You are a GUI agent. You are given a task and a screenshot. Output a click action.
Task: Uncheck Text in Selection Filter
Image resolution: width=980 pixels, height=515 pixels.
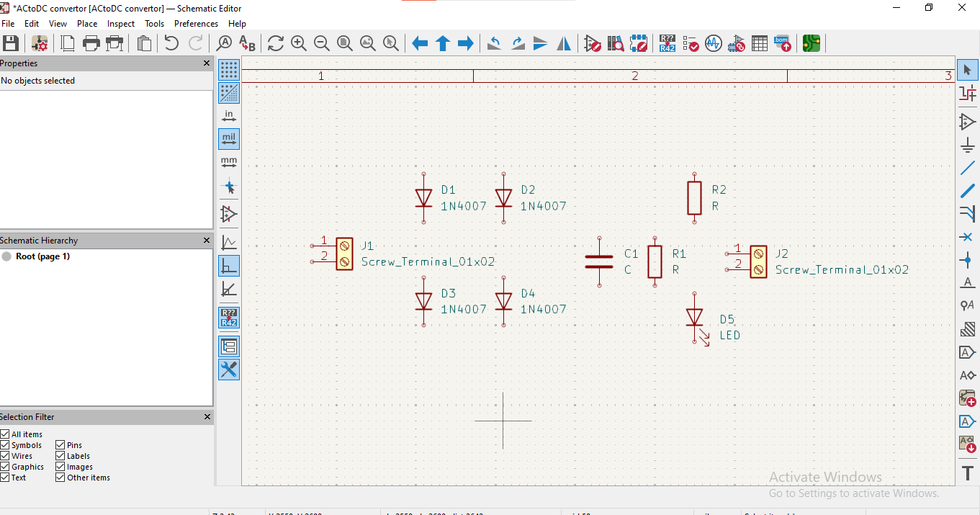[5, 478]
